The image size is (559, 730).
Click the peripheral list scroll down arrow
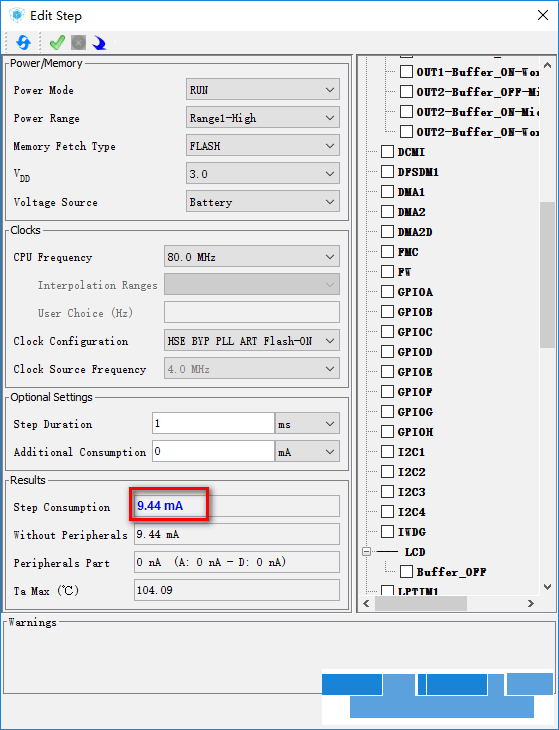[x=547, y=587]
